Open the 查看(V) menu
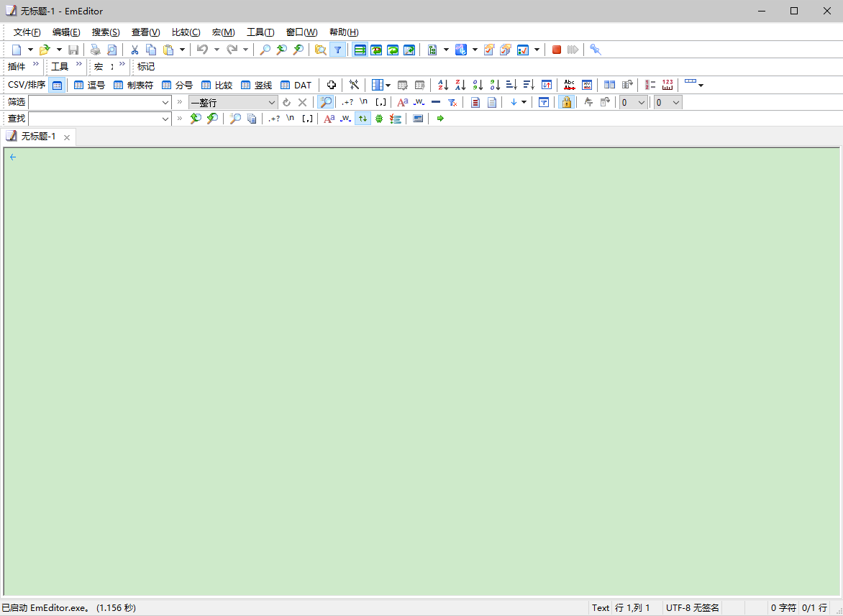Viewport: 843px width, 616px height. click(x=146, y=32)
